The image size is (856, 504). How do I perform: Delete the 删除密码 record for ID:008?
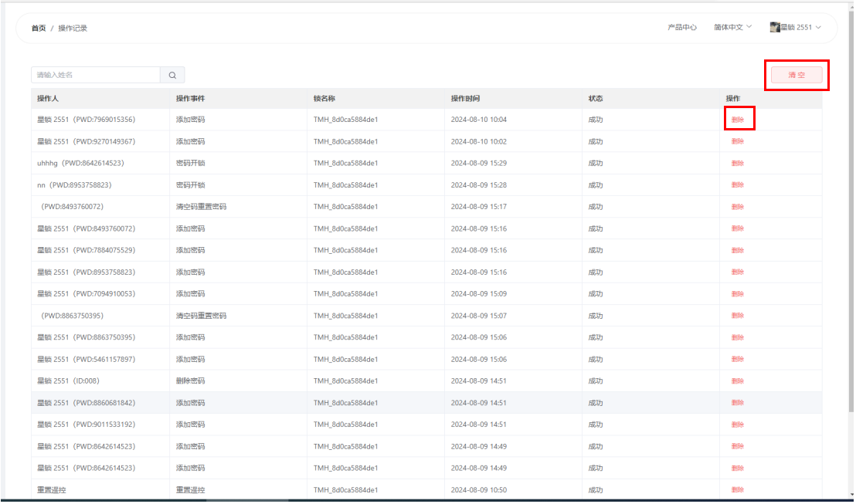click(738, 381)
